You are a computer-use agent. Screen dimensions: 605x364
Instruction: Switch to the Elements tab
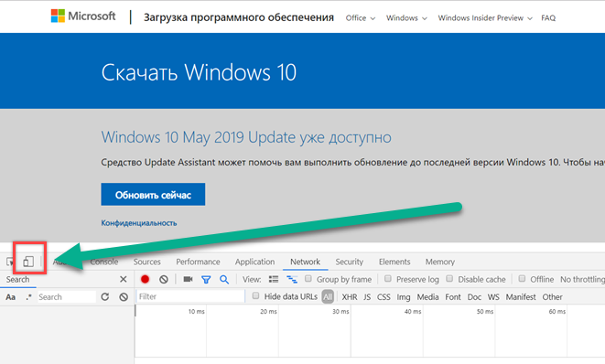394,262
